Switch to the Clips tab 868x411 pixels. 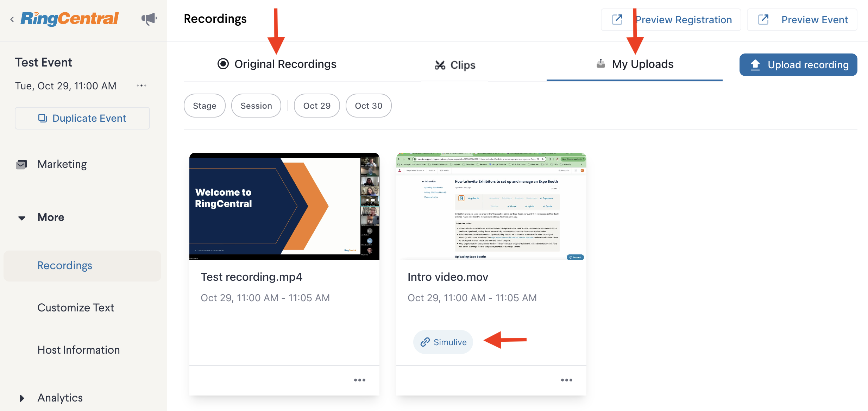[455, 65]
